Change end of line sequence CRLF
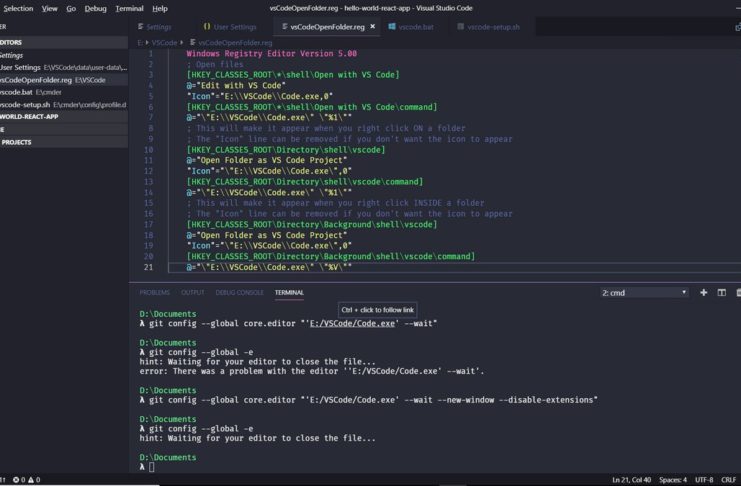Viewport: 741px width, 486px height. 728,480
